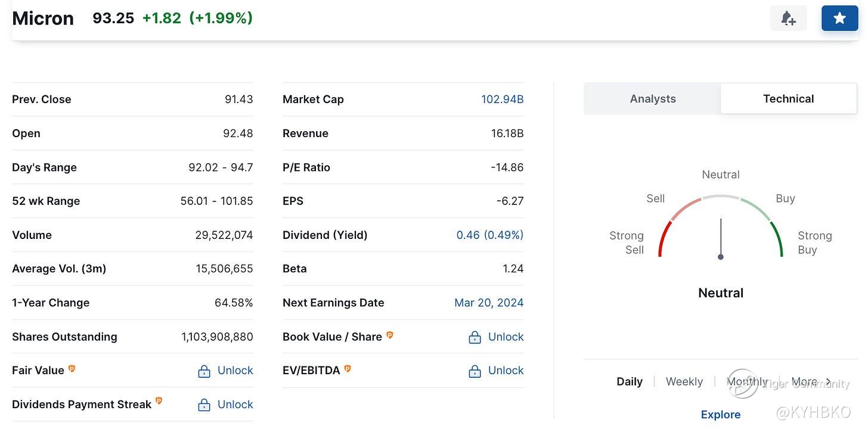Click the technical gauge needle dial
The width and height of the screenshot is (868, 432).
tap(721, 238)
